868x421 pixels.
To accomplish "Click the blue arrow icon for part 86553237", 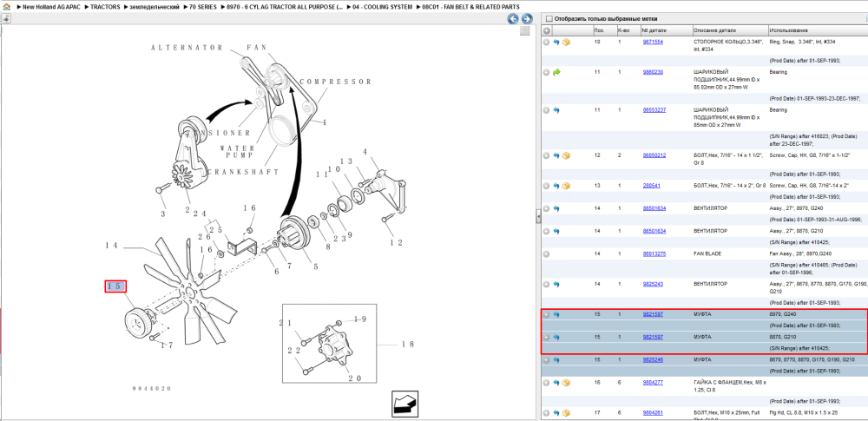I will point(556,110).
